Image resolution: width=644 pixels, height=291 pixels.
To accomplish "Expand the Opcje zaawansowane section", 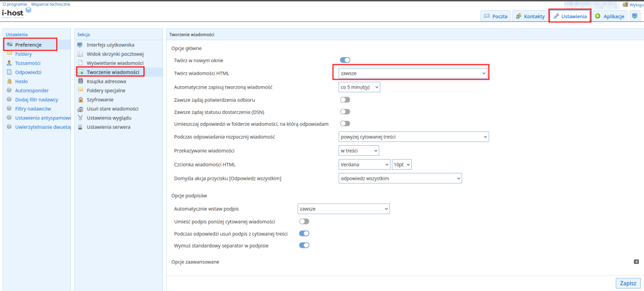I will point(636,261).
